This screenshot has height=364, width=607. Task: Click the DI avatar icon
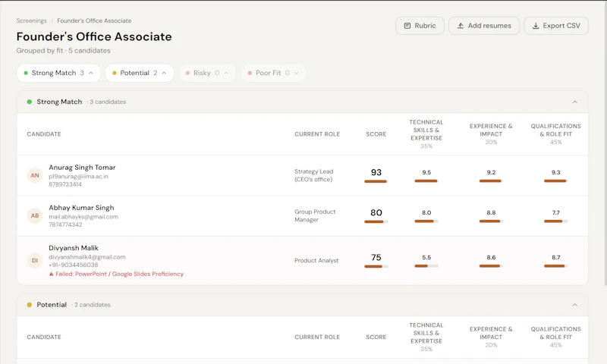(35, 260)
